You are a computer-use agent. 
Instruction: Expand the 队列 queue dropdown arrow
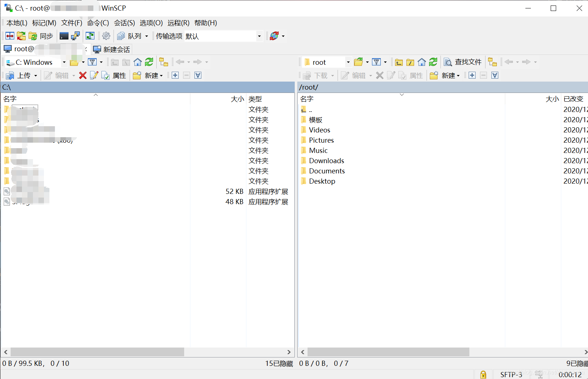(x=146, y=36)
